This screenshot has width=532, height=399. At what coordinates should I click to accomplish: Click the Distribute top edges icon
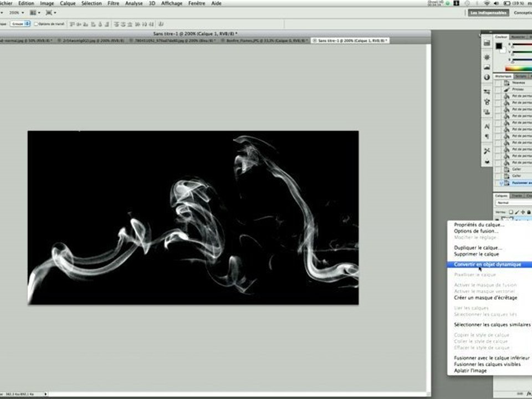(x=116, y=24)
